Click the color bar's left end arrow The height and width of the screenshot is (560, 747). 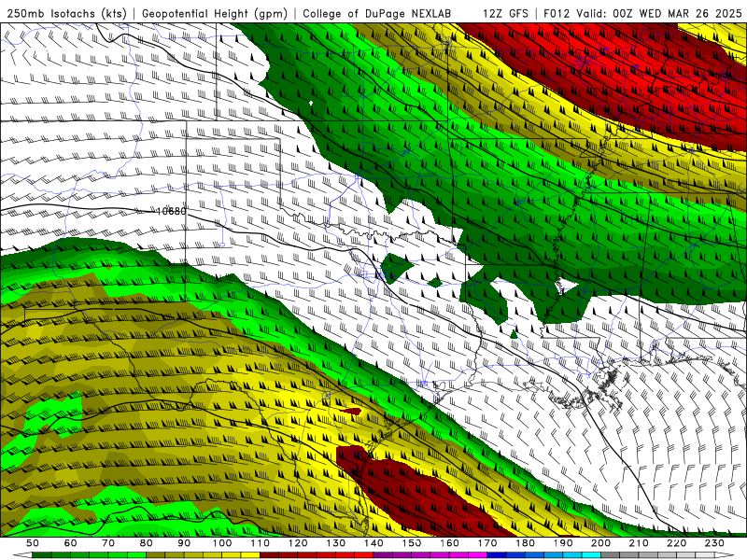tap(22, 555)
